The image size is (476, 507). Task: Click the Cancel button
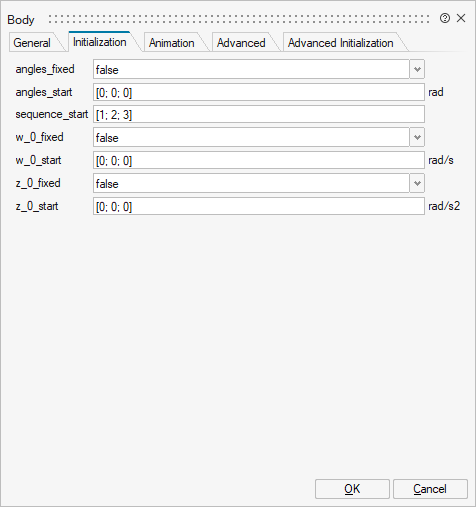point(430,489)
